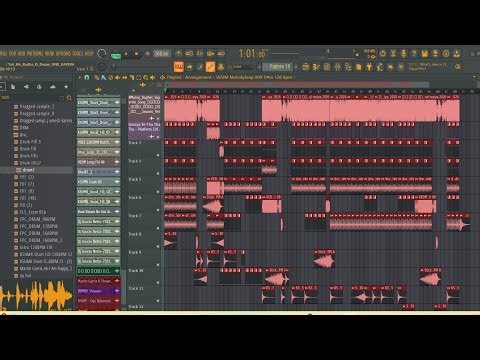The height and width of the screenshot is (360, 480).
Task: Select the playlist Paint brush tool
Action: pyautogui.click(x=103, y=77)
